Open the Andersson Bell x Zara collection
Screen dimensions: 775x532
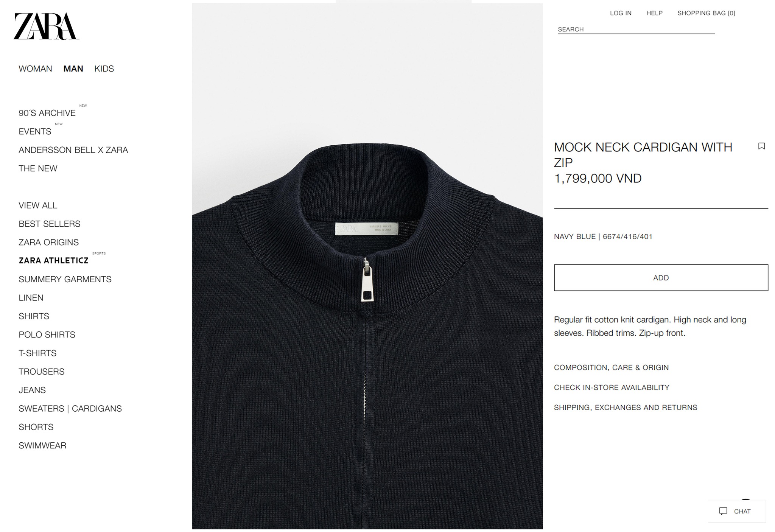tap(73, 150)
